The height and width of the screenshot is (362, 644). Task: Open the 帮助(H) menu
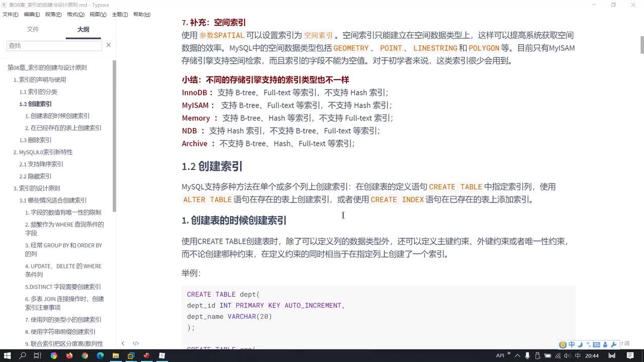141,14
